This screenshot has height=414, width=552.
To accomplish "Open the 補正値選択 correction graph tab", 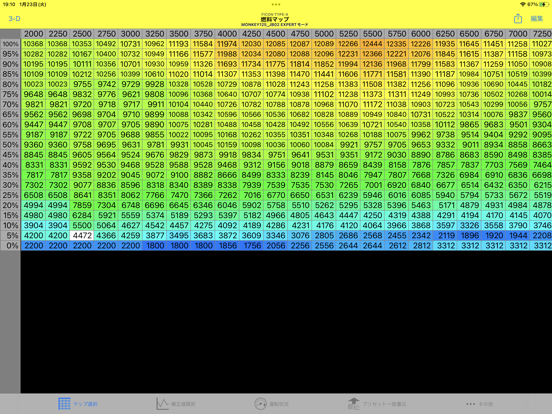I will (x=176, y=404).
